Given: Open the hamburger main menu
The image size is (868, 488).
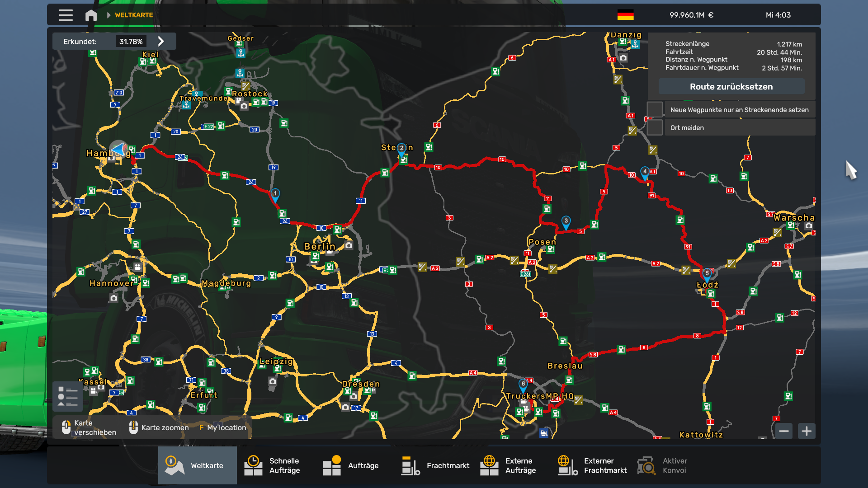Looking at the screenshot, I should tap(66, 15).
